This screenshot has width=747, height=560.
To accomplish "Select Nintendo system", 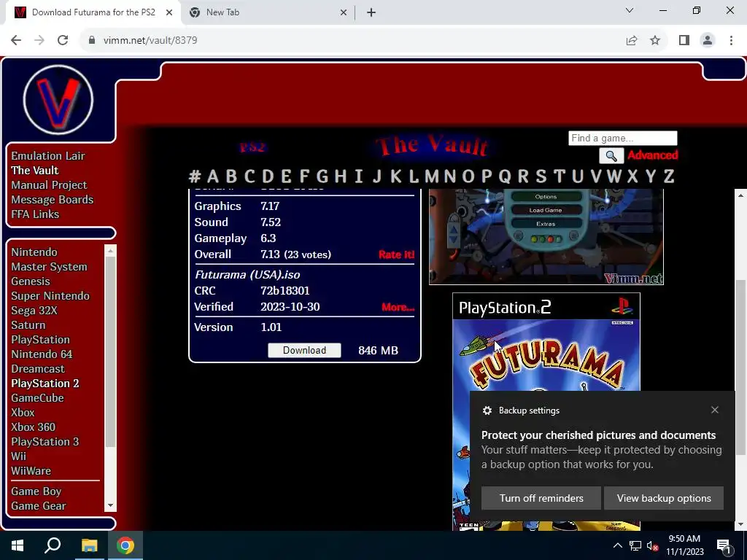I will tap(34, 252).
